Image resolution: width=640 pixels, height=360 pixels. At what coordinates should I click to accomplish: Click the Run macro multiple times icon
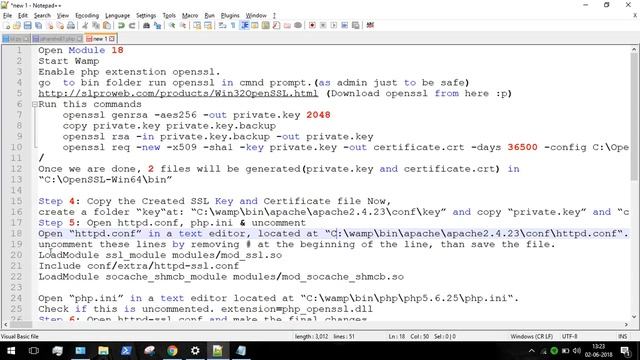coord(344,25)
